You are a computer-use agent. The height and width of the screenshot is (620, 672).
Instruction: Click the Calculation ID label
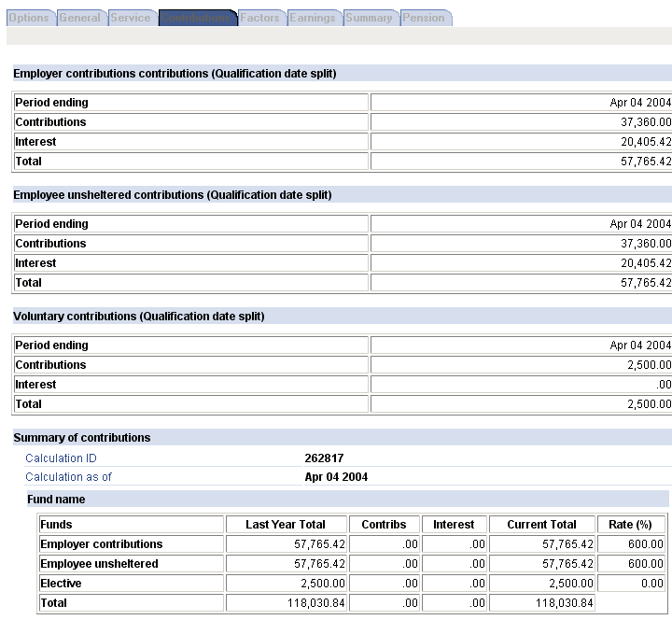coord(61,458)
